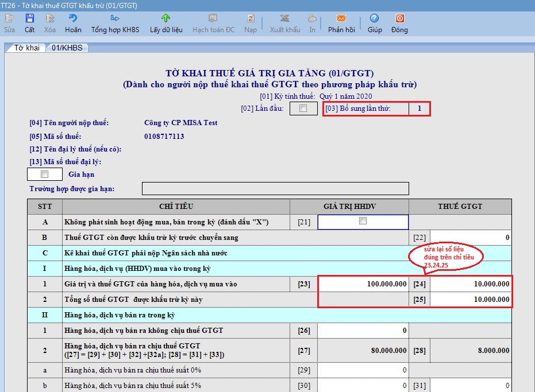Select the [22] value cell
Screen dimensions: 535x392
(471, 238)
